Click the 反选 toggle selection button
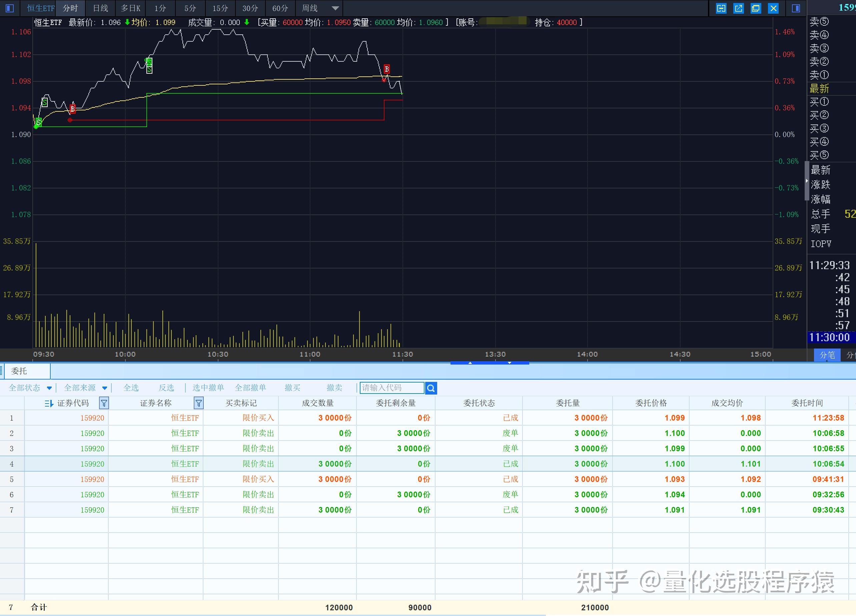Image resolution: width=856 pixels, height=616 pixels. coord(166,388)
